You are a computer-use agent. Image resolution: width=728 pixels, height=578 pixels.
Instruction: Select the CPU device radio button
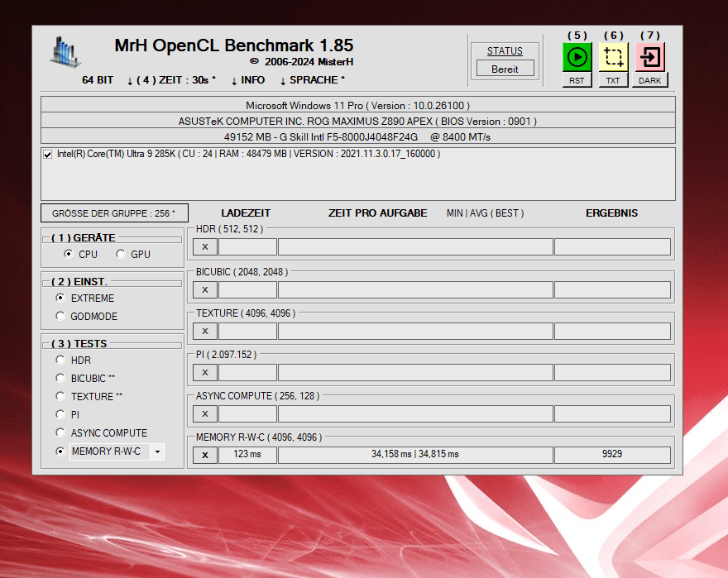tap(69, 254)
